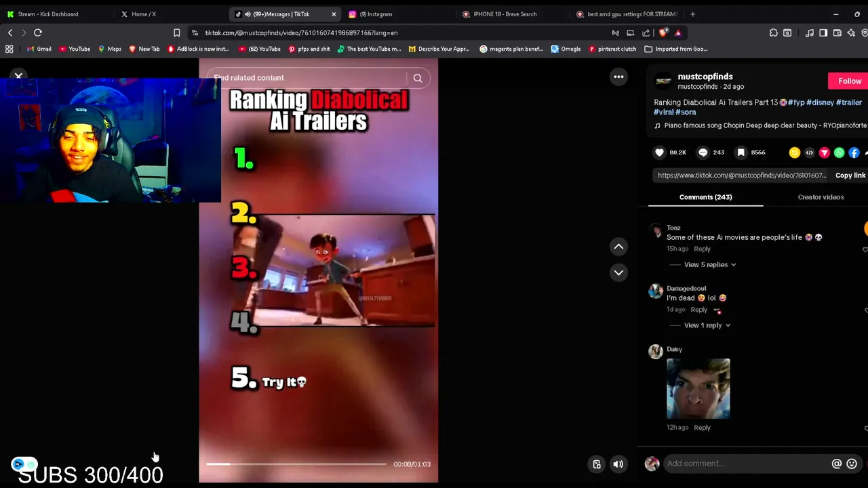Switch to the Instagram browser tab
The image size is (868, 488).
375,14
